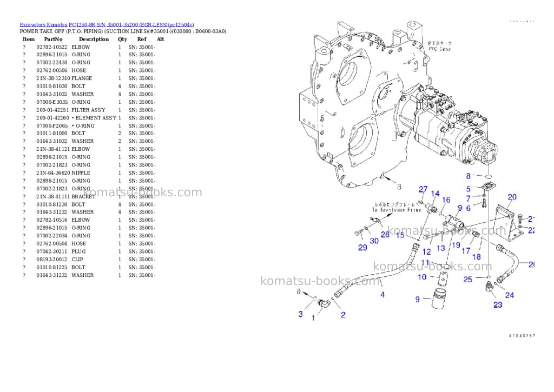Select part number 21N-64-36620
554x392 pixels.
click(x=53, y=172)
